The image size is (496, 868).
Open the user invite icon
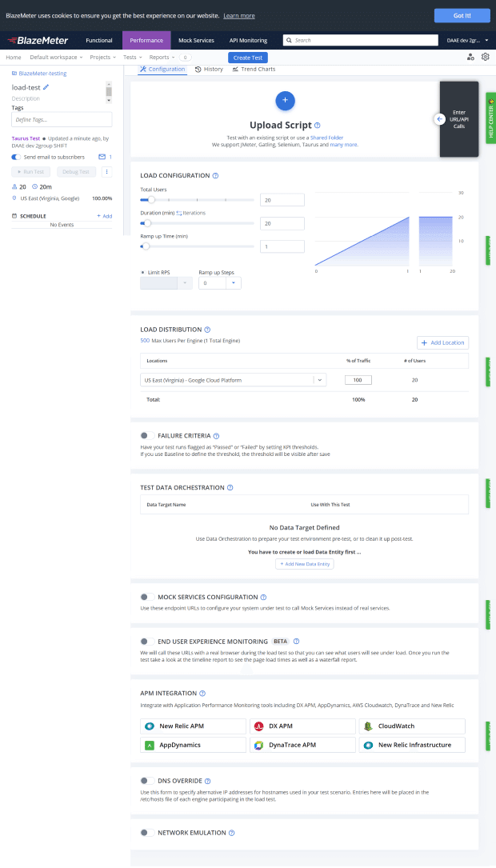tap(470, 57)
